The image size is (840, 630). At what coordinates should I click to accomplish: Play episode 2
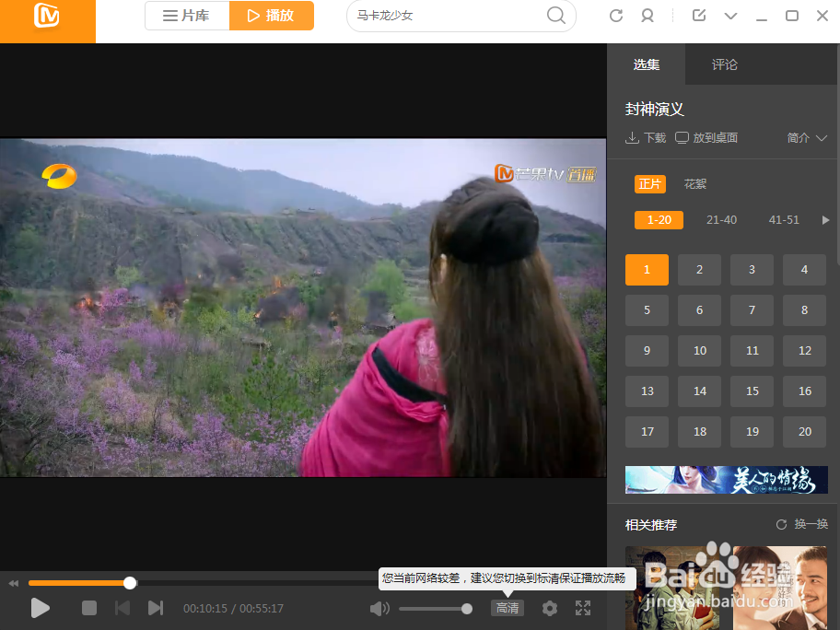coord(699,270)
